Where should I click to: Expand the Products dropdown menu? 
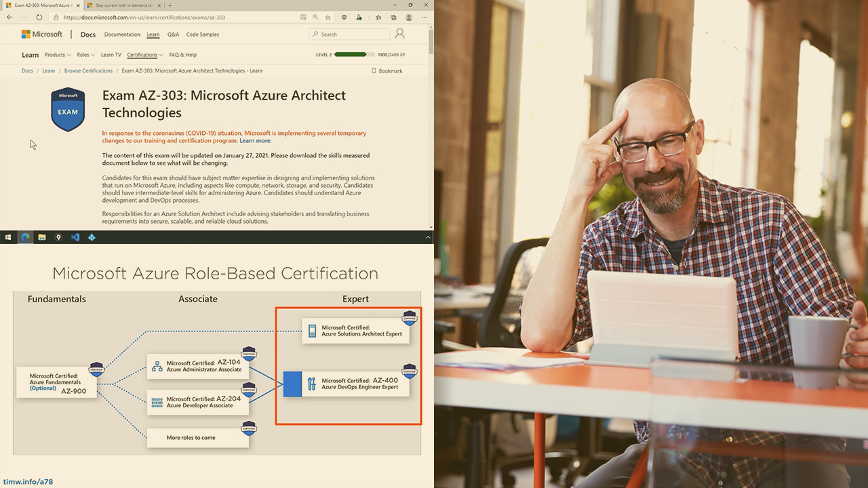58,55
